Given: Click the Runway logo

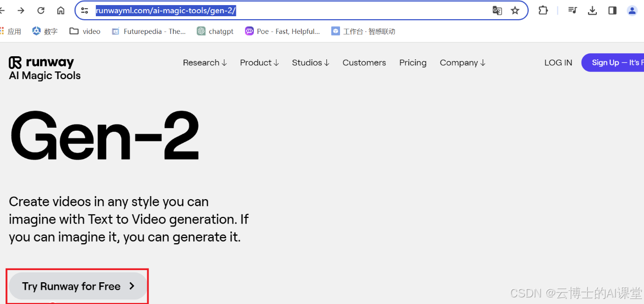Looking at the screenshot, I should tap(42, 62).
